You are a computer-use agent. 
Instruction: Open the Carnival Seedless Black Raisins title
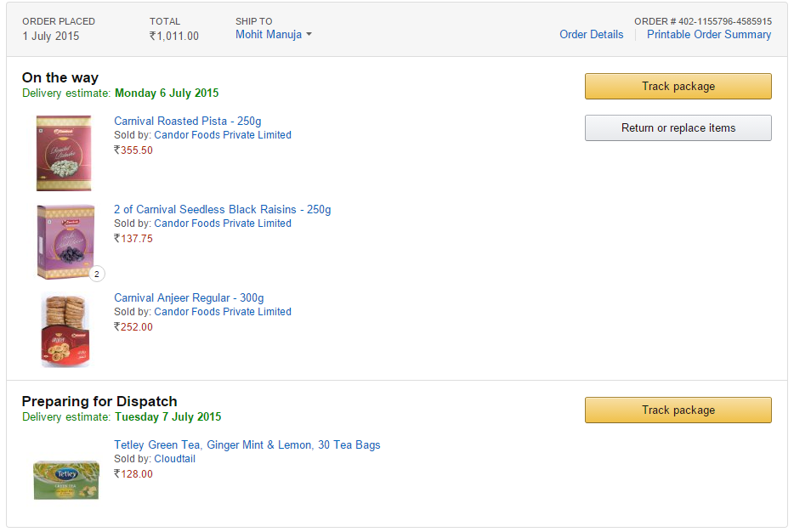coord(223,210)
